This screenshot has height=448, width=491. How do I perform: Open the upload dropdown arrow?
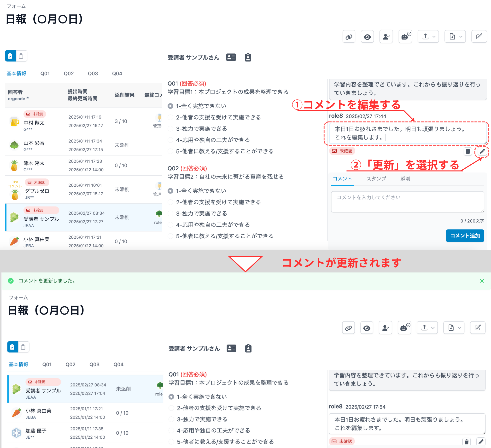click(434, 36)
